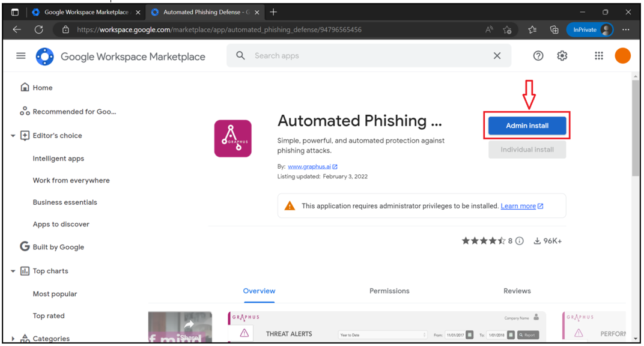Screen dimensions: 644x346
Task: Add this page to favorites star
Action: coord(507,29)
